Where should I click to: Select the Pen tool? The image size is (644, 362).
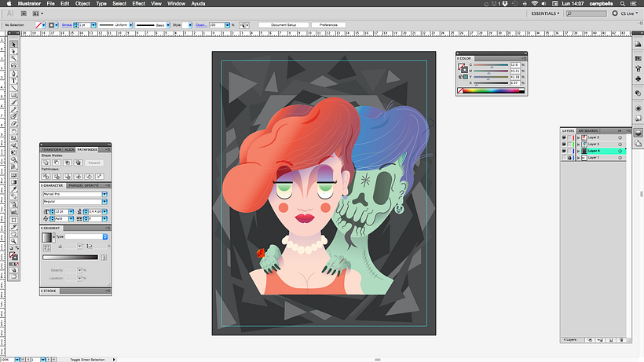click(x=13, y=74)
